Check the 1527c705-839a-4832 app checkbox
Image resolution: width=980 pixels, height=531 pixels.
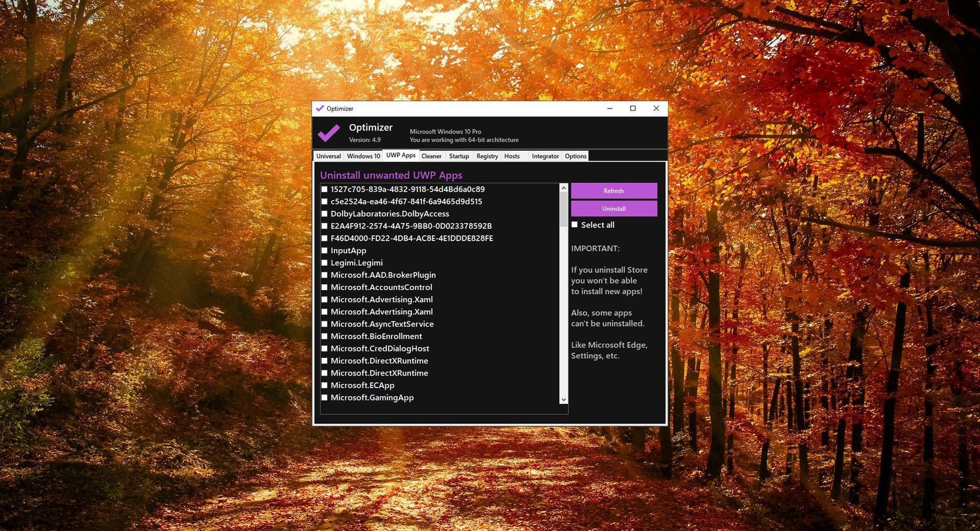tap(324, 189)
